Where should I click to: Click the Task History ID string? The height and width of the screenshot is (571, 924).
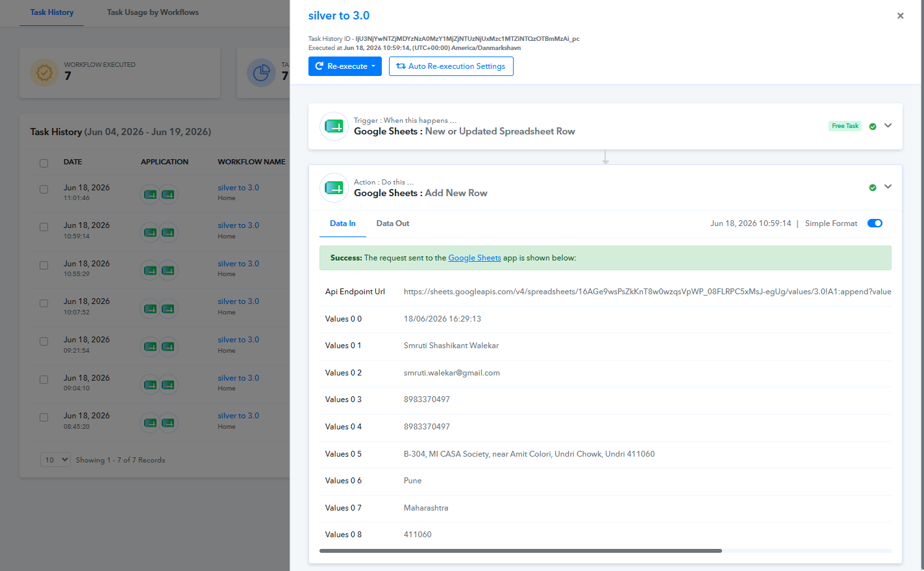(x=468, y=39)
